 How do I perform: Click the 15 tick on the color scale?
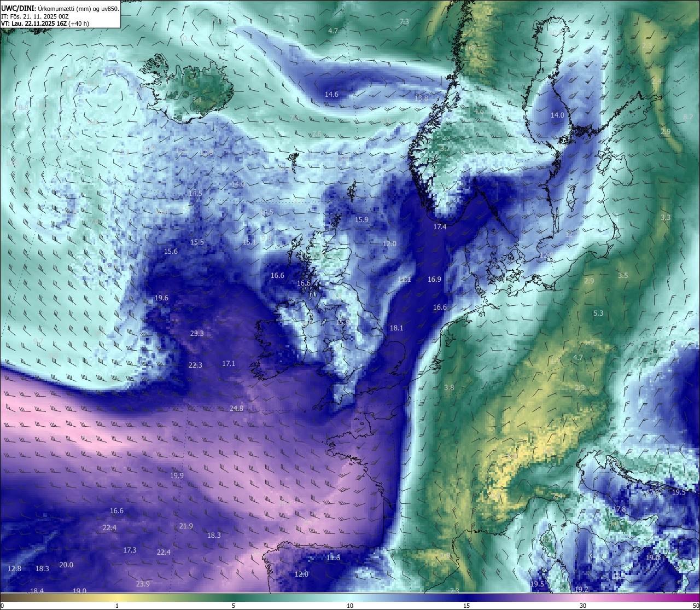tap(466, 606)
